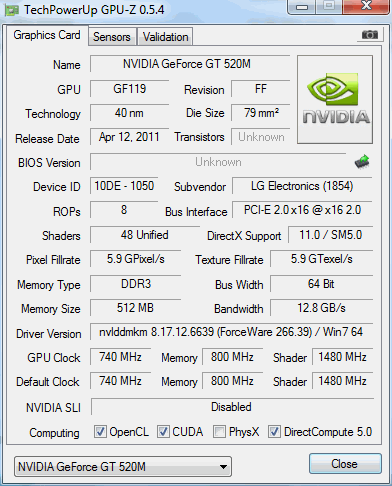The image size is (392, 486).
Task: Click the GPU-Z title bar app icon
Action: pyautogui.click(x=12, y=10)
